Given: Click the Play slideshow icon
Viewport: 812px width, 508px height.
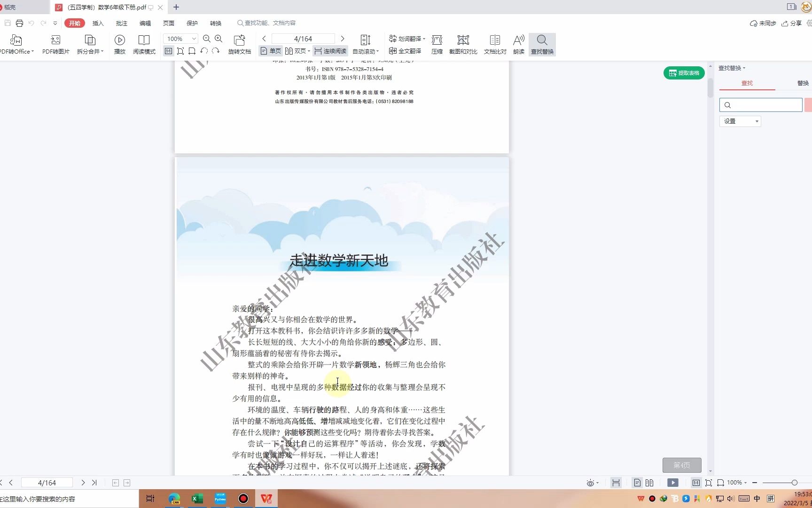Looking at the screenshot, I should pyautogui.click(x=120, y=45).
